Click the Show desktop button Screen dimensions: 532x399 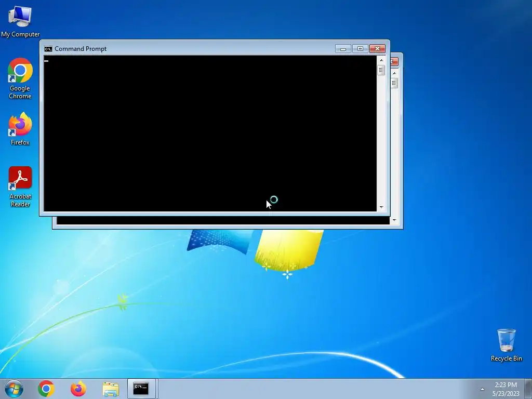pos(529,389)
